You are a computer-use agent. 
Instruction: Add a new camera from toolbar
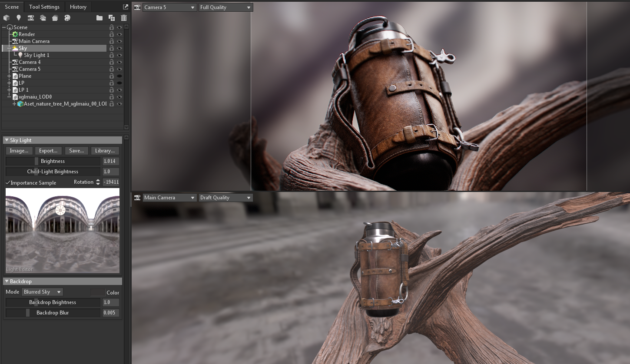[x=31, y=18]
